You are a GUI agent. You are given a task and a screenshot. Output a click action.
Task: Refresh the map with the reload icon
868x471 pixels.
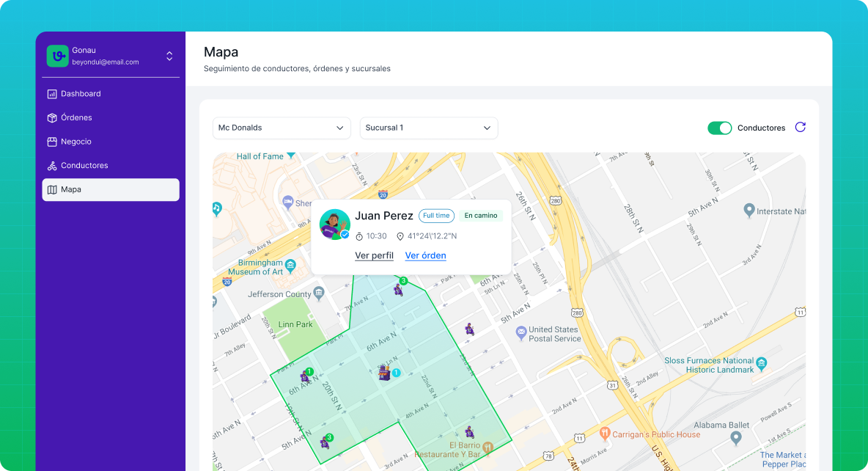(x=801, y=128)
